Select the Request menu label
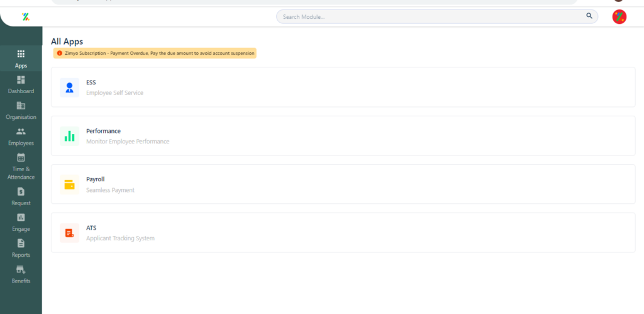Image resolution: width=644 pixels, height=314 pixels. (21, 203)
